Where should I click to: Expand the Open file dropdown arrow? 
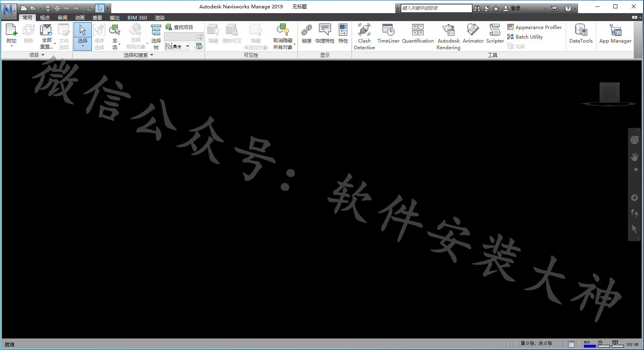click(40, 8)
